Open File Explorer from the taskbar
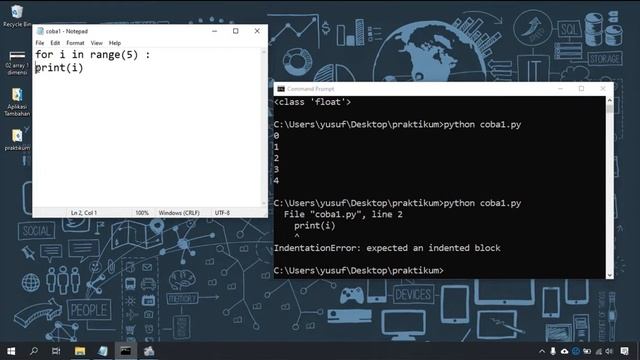This screenshot has width=640, height=360. pos(80,351)
